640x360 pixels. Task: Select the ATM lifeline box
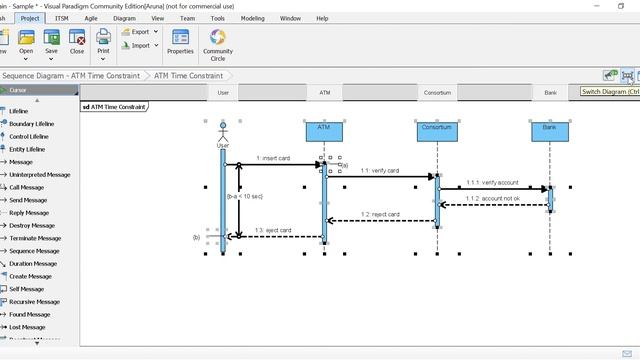324,132
